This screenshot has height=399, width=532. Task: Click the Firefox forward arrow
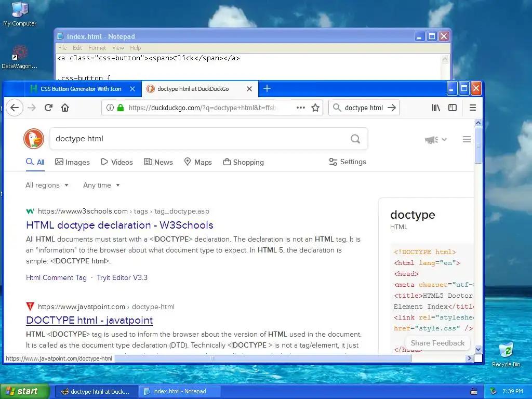click(x=32, y=108)
